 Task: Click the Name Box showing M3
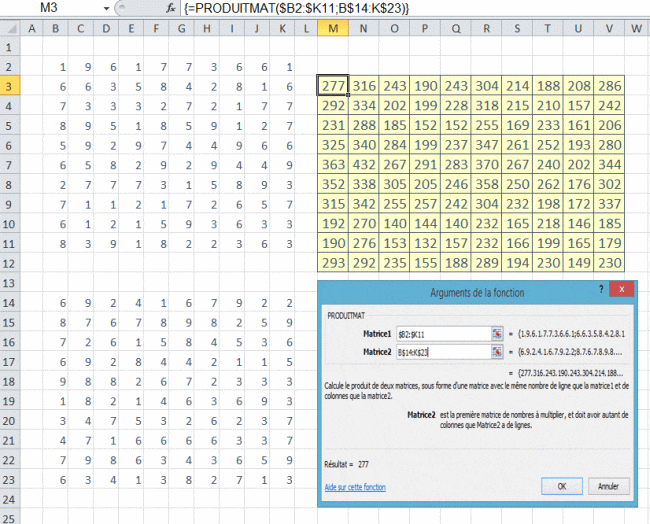51,8
